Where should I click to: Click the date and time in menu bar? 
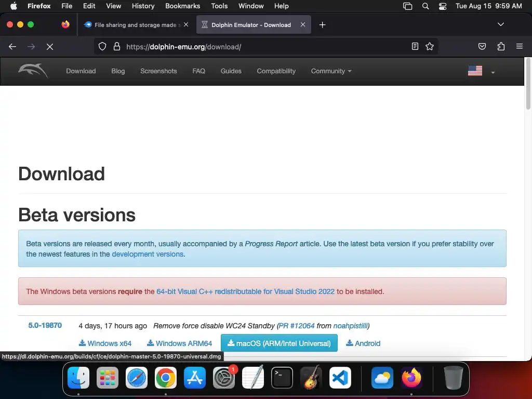tap(488, 6)
